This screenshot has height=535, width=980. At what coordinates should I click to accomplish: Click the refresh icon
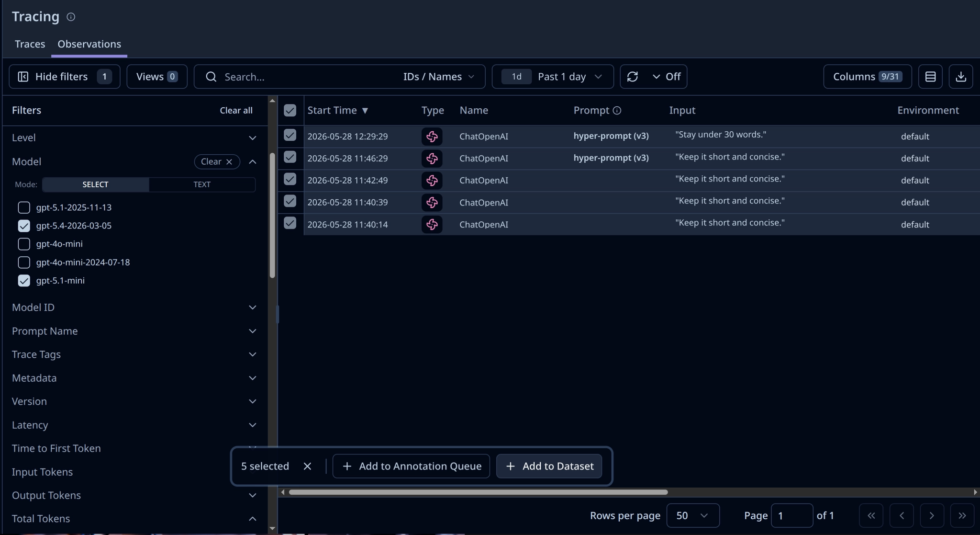coord(632,77)
